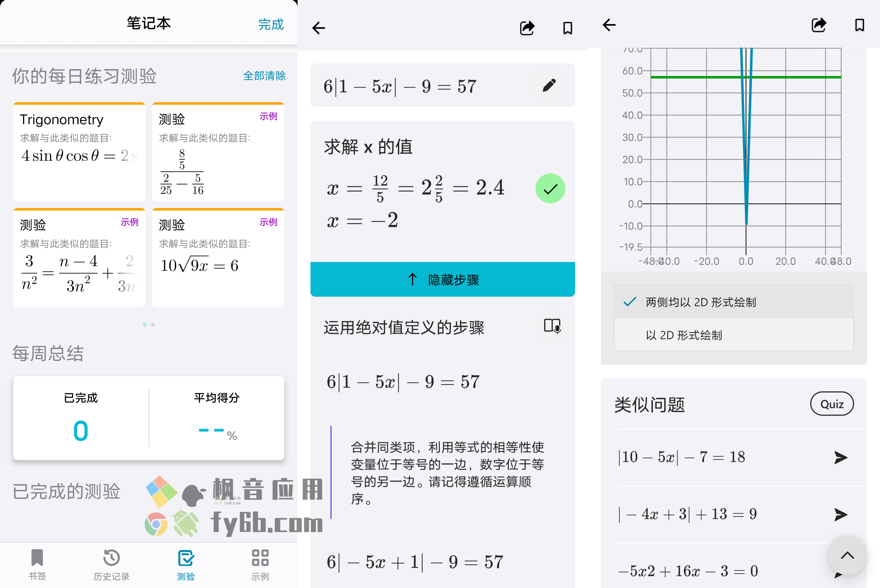Screen dimensions: 880x588
Task: Tap the 已完成 count of 0
Action: (81, 431)
